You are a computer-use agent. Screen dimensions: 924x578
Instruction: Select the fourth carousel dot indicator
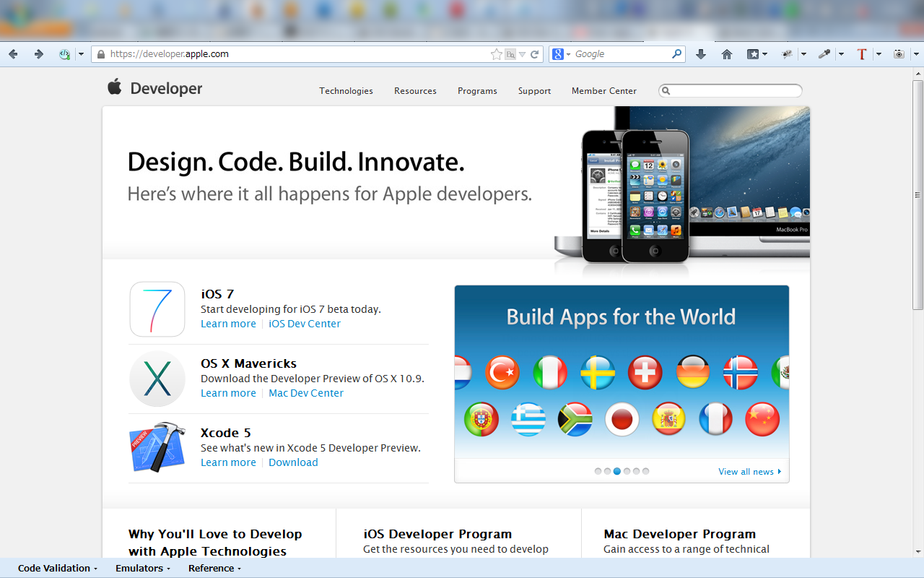point(627,471)
